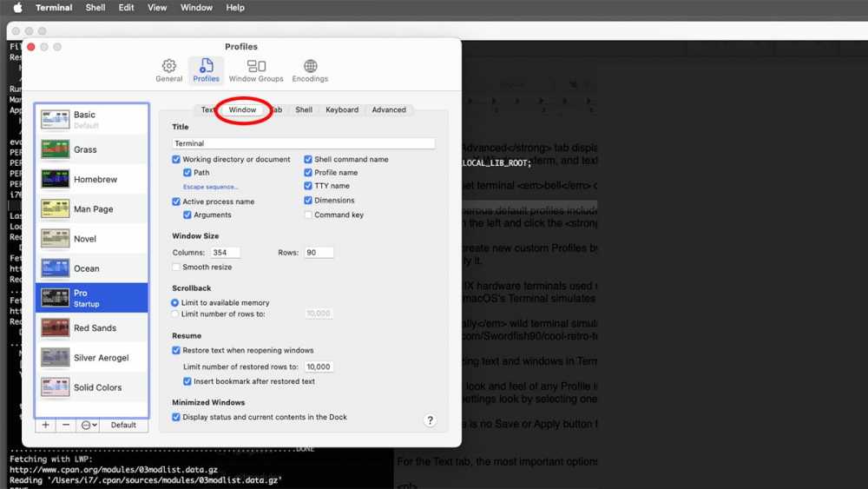
Task: Open help with question mark button
Action: (431, 420)
